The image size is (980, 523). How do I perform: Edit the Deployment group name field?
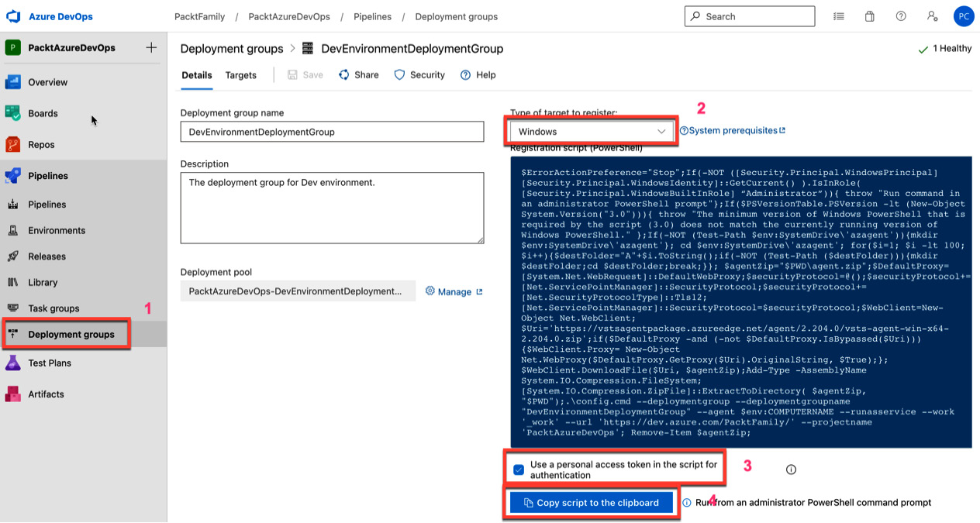[332, 132]
